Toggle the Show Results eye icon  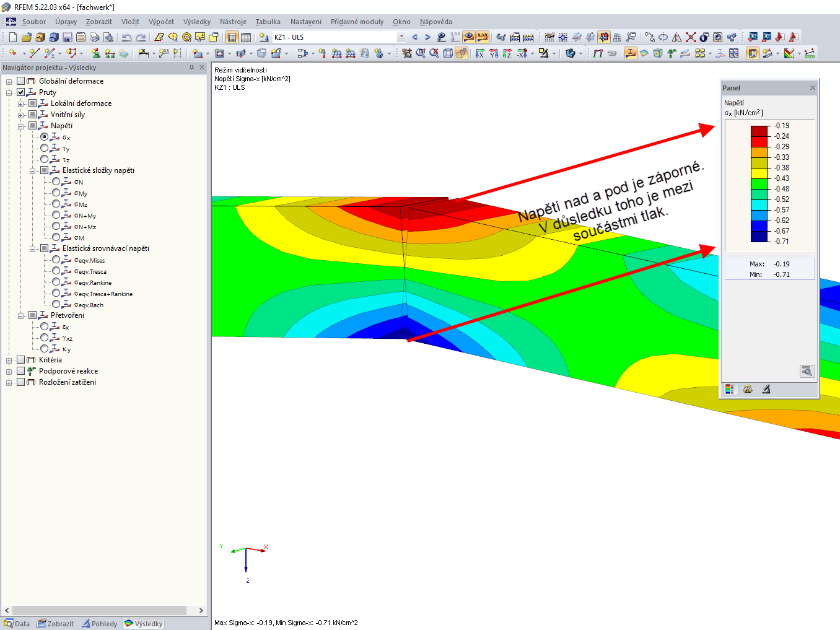click(469, 37)
